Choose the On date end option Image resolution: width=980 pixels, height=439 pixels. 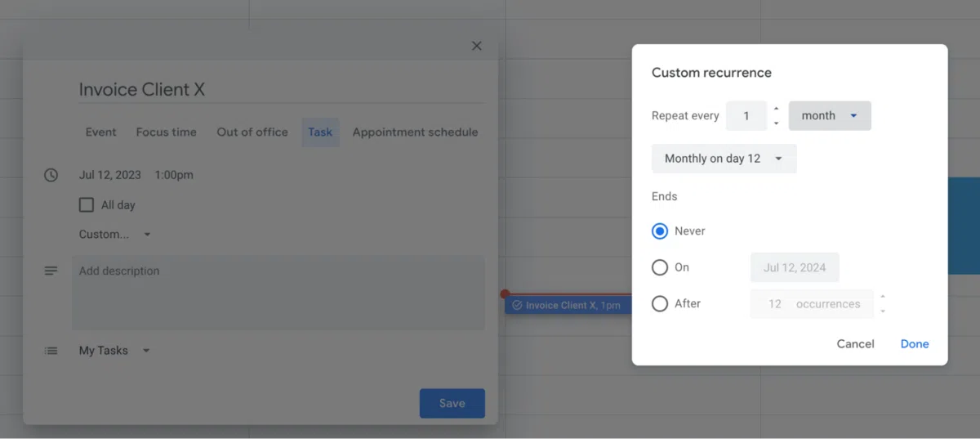(x=660, y=267)
